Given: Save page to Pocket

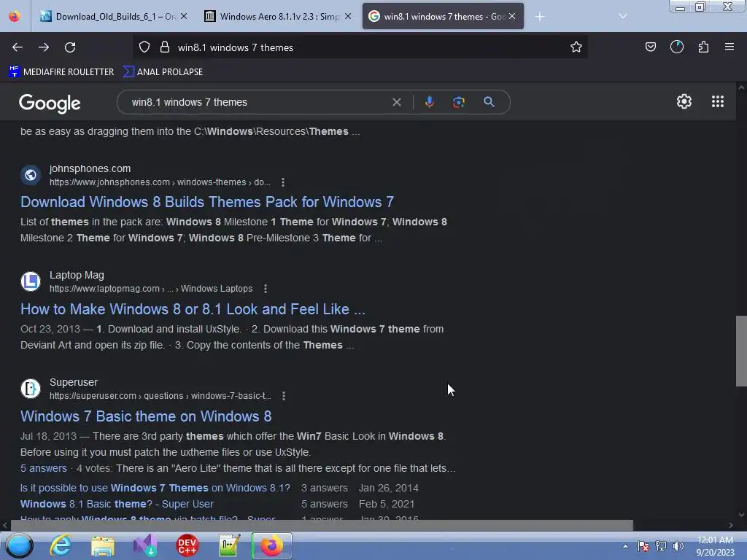Looking at the screenshot, I should 650,47.
